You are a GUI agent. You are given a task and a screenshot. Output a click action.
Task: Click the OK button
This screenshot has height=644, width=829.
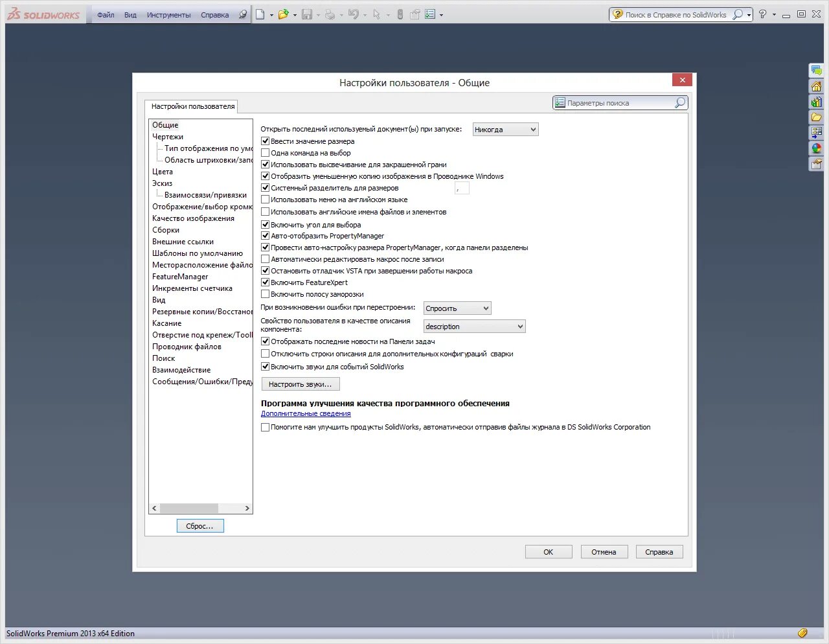549,552
